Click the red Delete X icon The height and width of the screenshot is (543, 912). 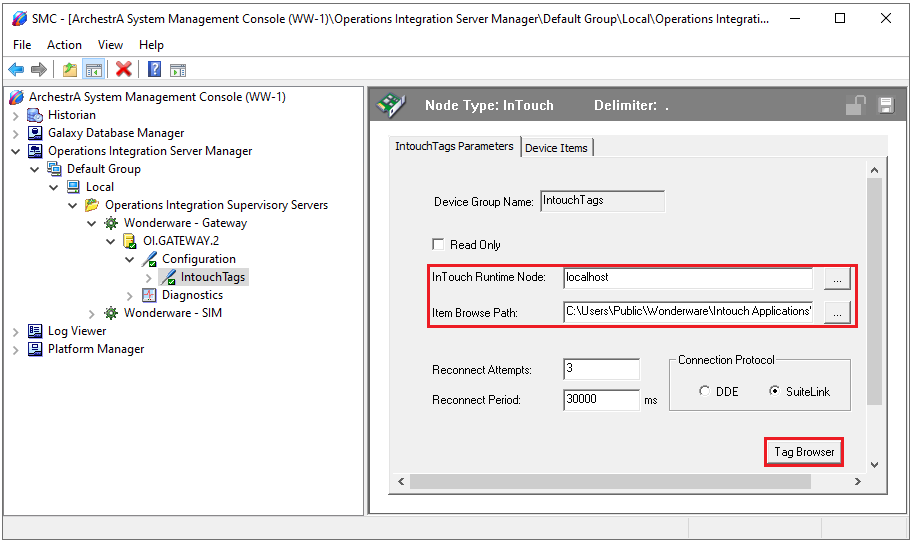coord(123,69)
